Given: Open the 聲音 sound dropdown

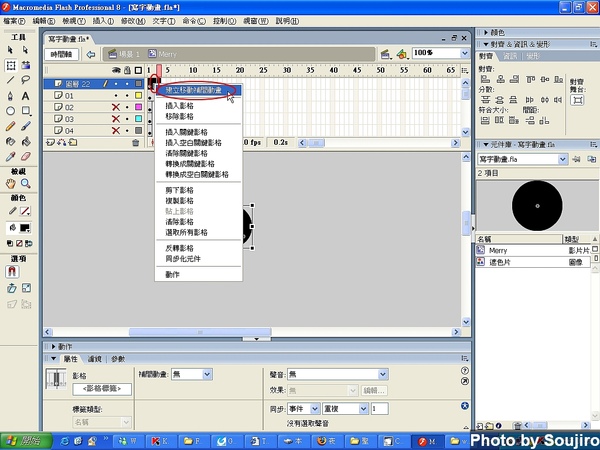Looking at the screenshot, I should tap(383, 374).
